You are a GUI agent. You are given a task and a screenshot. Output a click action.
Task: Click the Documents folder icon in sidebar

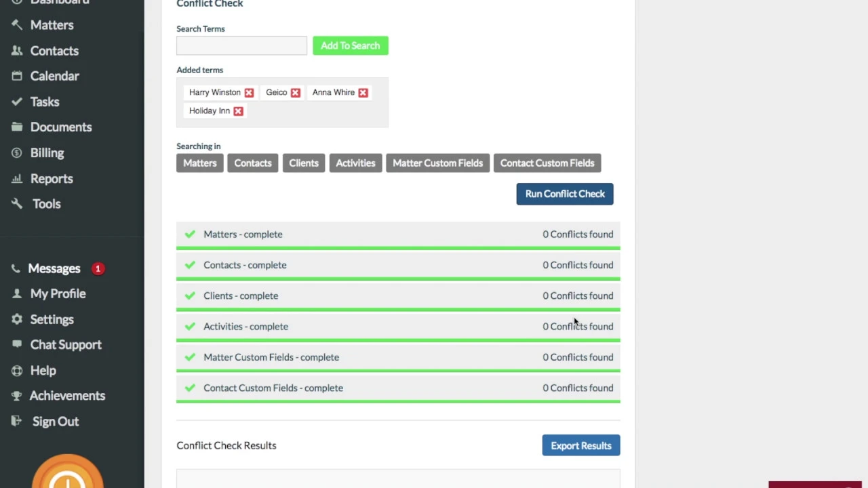(x=17, y=127)
